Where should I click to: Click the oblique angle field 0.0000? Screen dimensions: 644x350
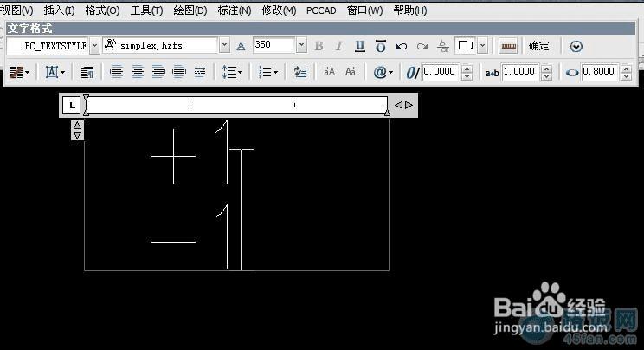[441, 72]
